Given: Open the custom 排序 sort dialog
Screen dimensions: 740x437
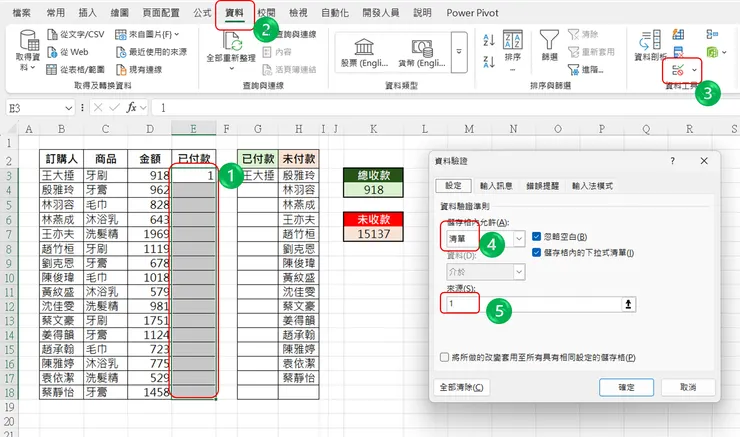Looking at the screenshot, I should pyautogui.click(x=513, y=45).
